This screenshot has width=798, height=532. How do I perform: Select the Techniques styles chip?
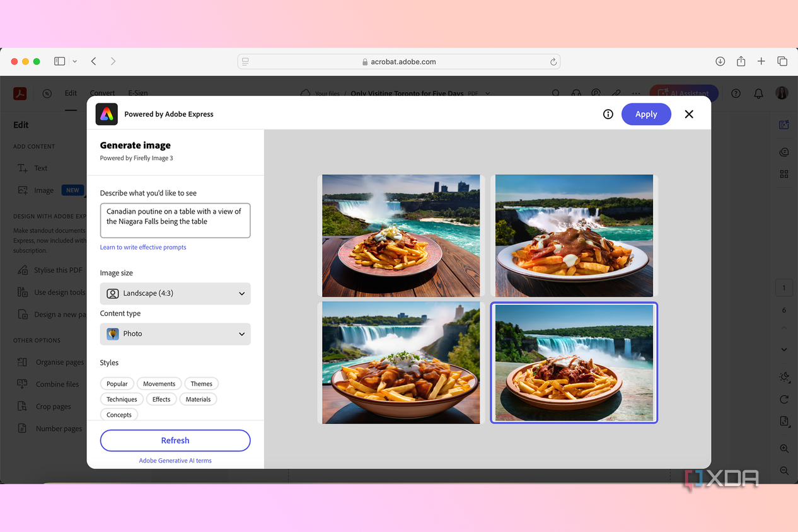122,400
